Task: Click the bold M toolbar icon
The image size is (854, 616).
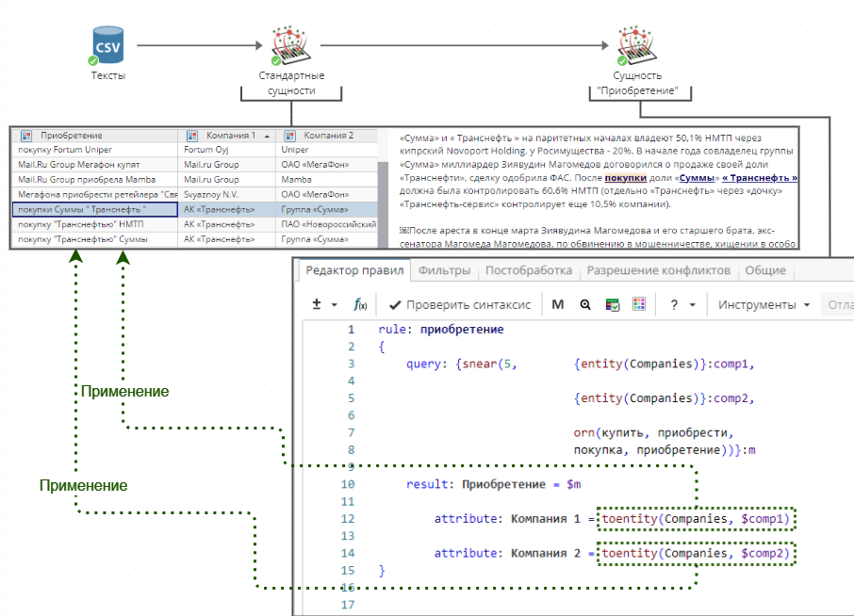Action: (558, 305)
